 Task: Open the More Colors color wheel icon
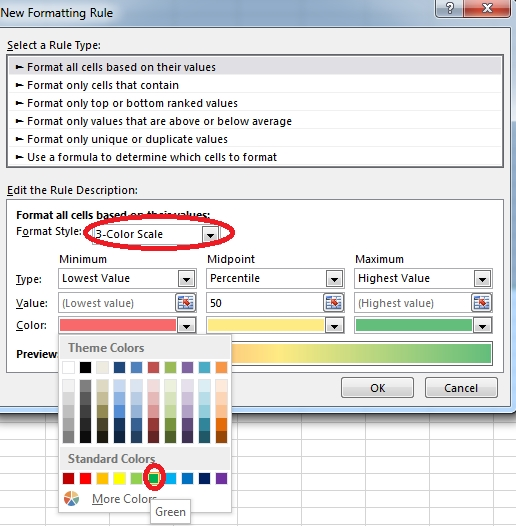coord(71,498)
